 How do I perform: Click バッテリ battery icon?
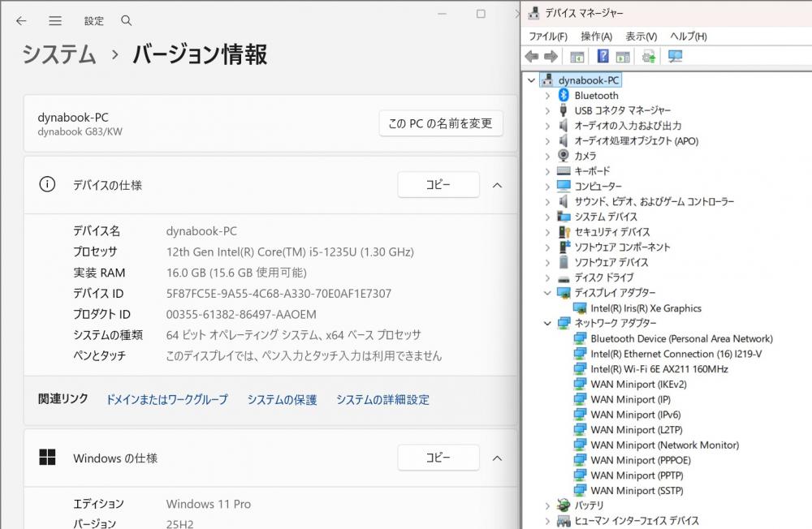pos(564,505)
